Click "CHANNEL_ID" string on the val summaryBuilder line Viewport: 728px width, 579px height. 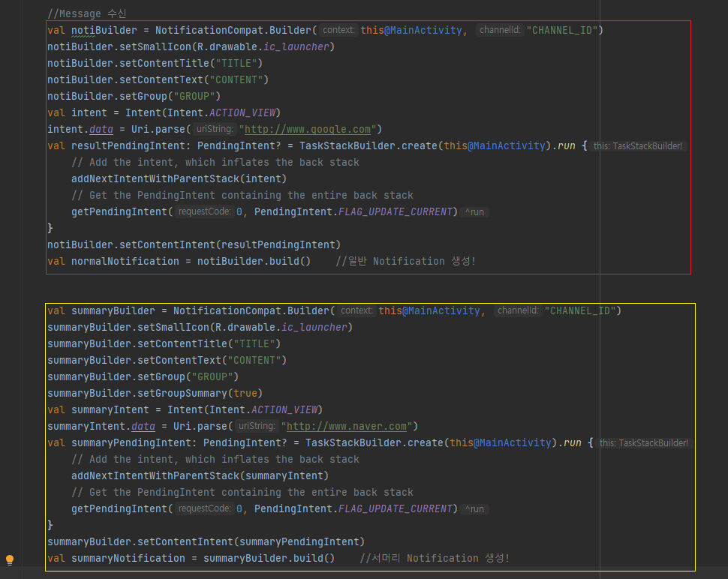pos(580,310)
